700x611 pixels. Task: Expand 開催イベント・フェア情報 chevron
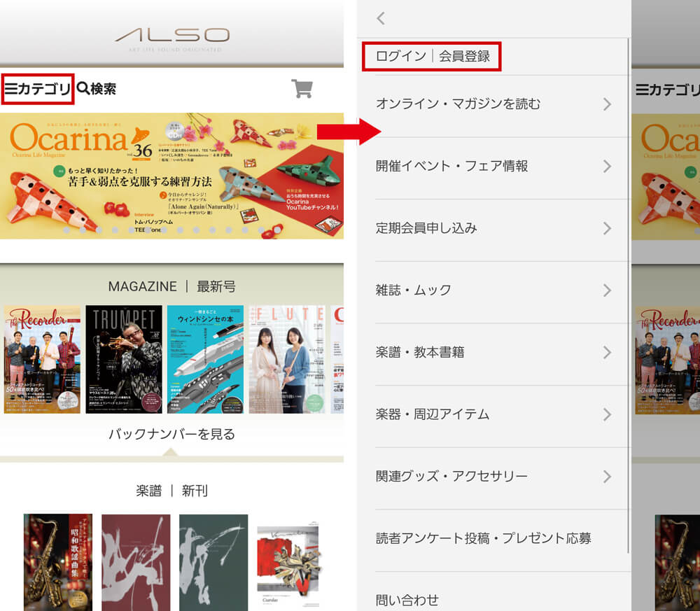point(607,167)
